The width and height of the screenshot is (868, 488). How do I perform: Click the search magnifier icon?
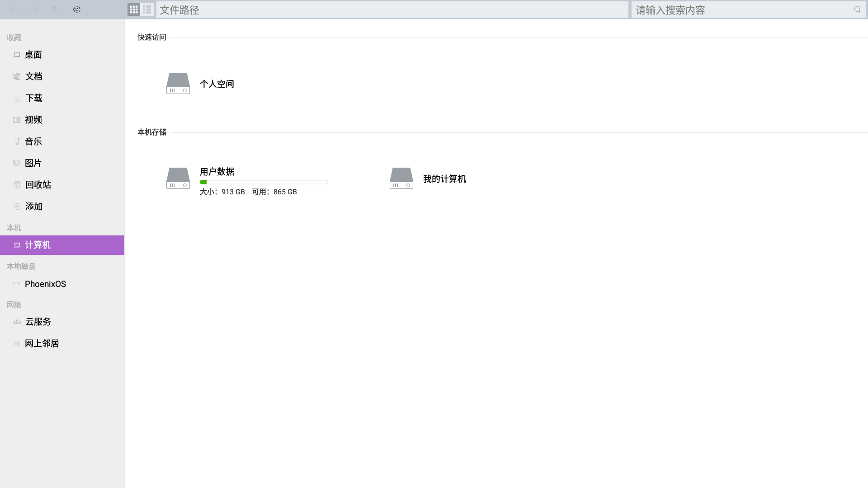[x=857, y=9]
